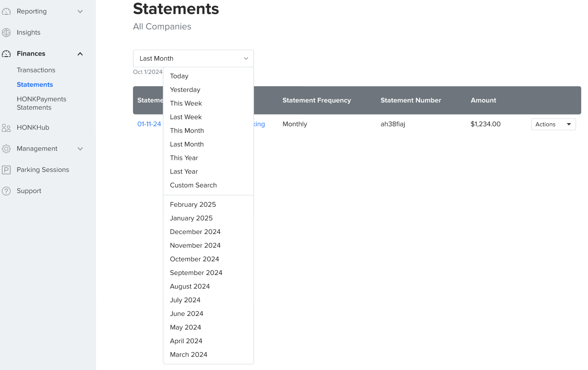
Task: Open the 01-11-24 statement link
Action: [x=149, y=124]
